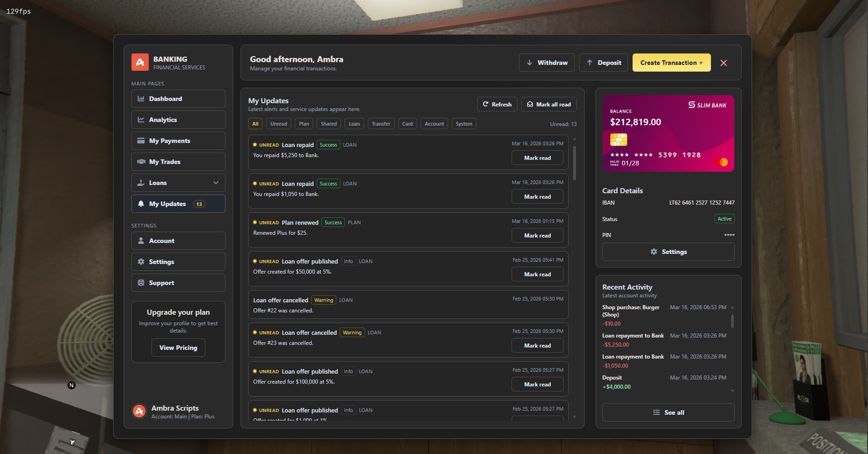Click the Ambra Scripts profile avatar
This screenshot has width=868, height=454.
click(139, 411)
